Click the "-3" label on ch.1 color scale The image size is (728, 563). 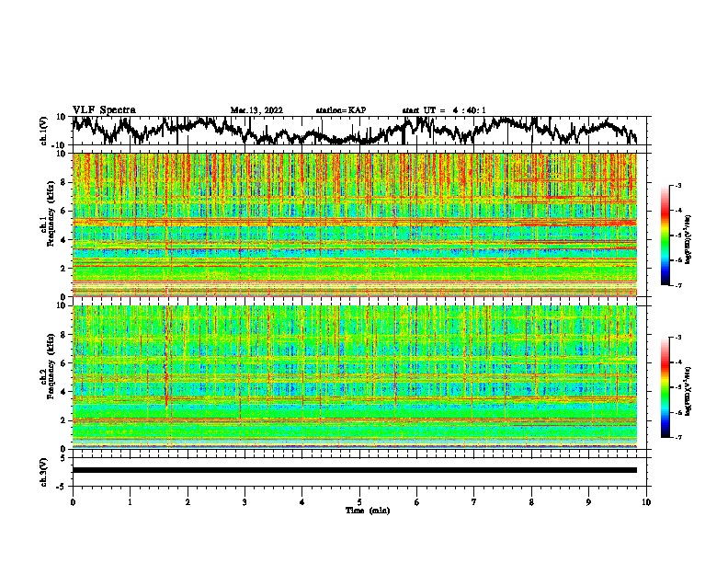[678, 185]
